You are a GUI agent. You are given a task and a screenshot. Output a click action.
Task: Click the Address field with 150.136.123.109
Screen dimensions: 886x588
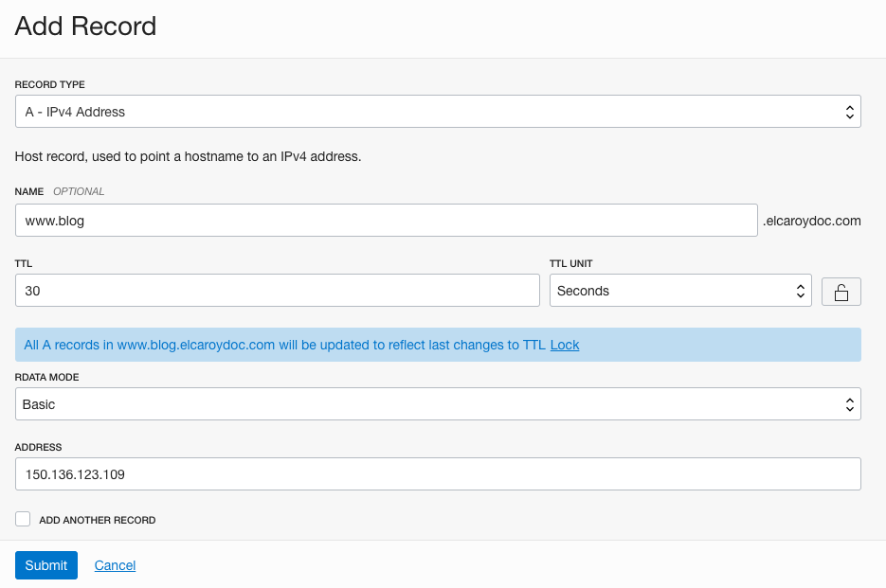pos(436,473)
